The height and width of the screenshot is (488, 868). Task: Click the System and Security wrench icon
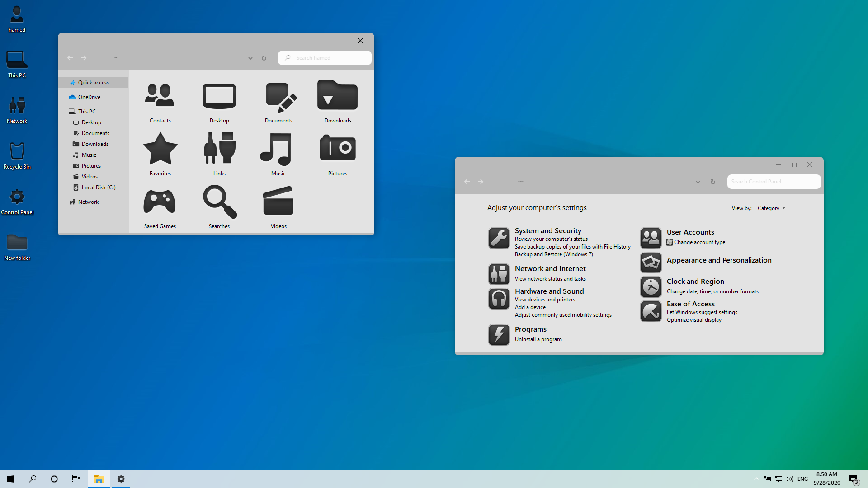[x=499, y=238]
